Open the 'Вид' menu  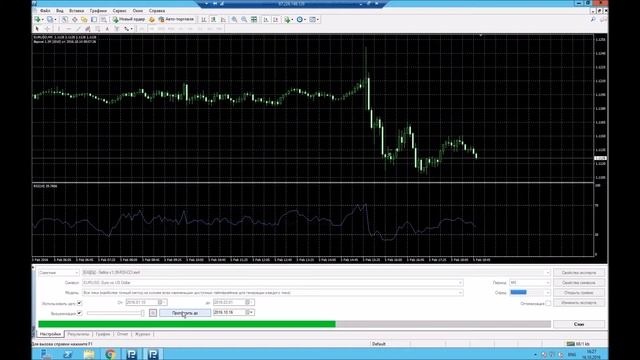(x=60, y=11)
